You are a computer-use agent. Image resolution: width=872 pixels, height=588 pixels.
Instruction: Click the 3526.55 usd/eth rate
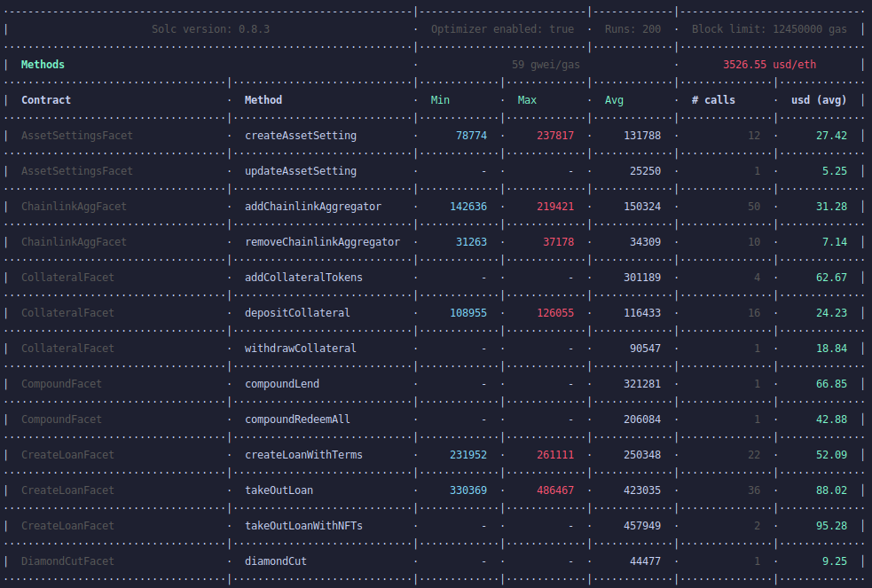click(770, 65)
